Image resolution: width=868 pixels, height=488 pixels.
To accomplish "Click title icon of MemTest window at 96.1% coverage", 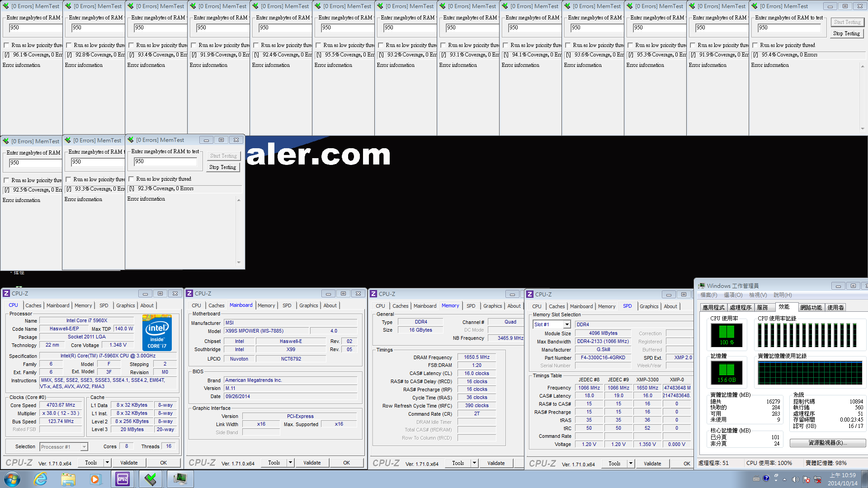I will [6, 6].
